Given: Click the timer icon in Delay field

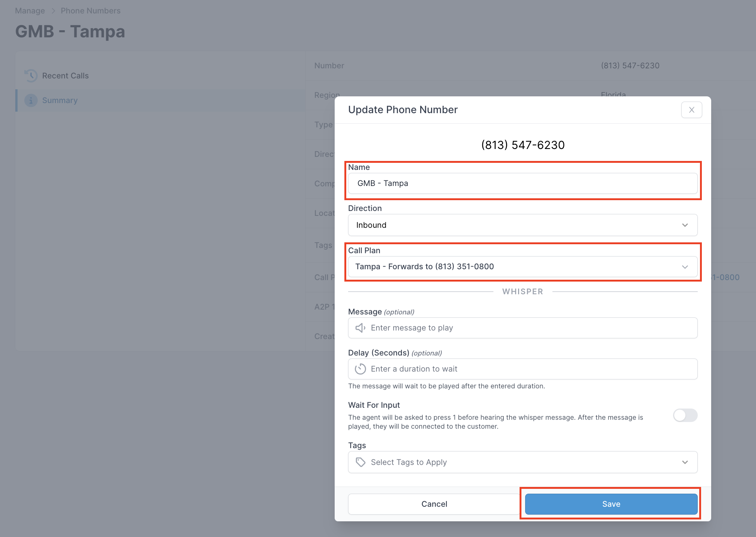Looking at the screenshot, I should pos(360,369).
